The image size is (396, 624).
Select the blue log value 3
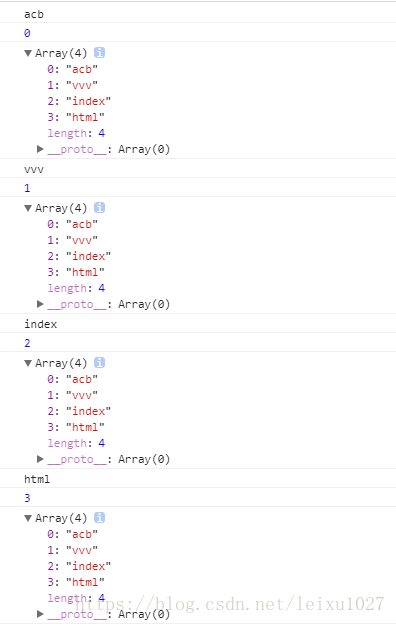[27, 498]
